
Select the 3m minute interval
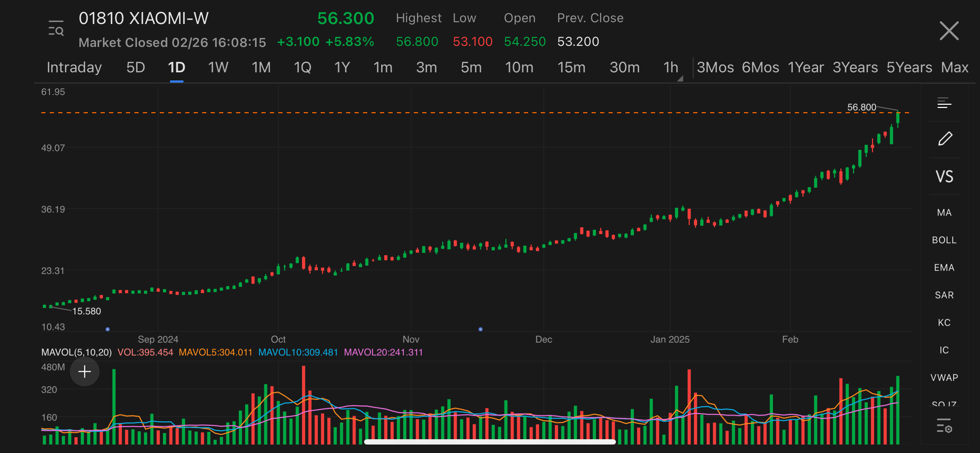pos(426,67)
